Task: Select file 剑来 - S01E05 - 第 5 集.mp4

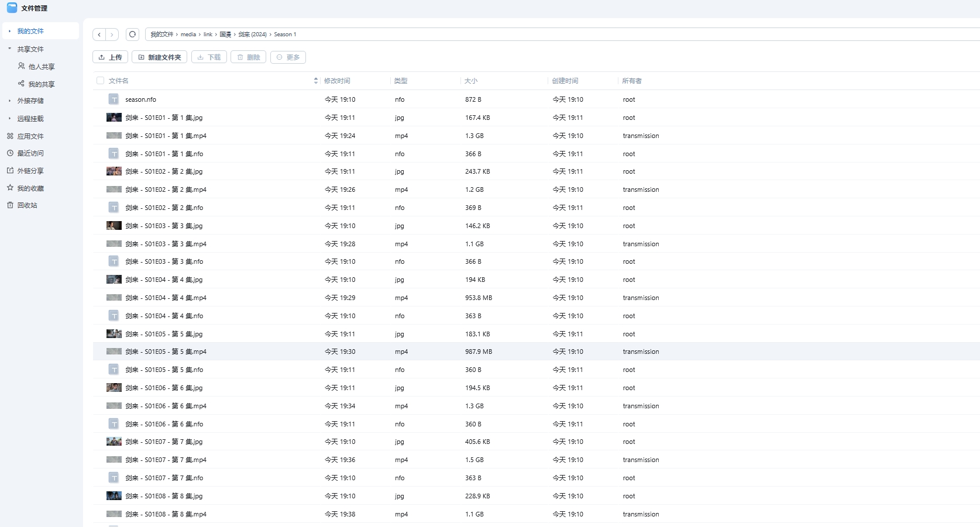Action: click(x=166, y=352)
